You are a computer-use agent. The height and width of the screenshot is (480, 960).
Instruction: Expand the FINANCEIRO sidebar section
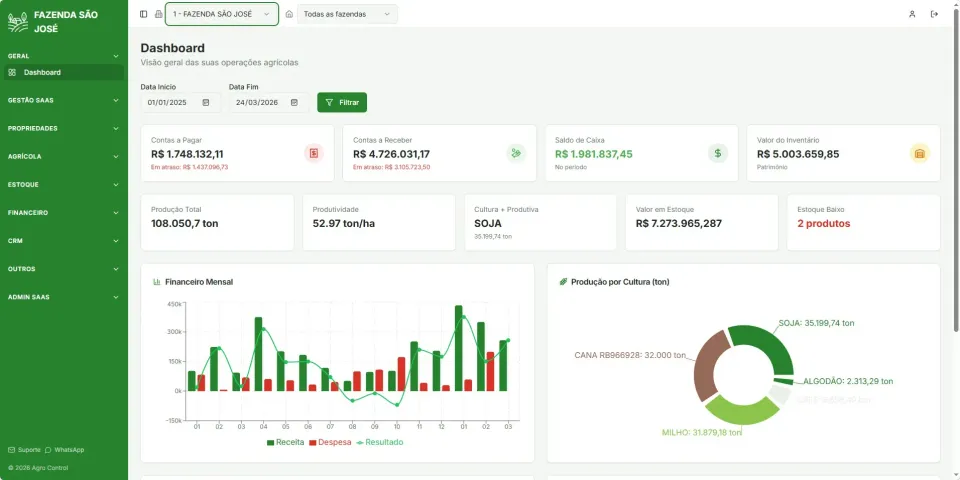[x=64, y=213]
